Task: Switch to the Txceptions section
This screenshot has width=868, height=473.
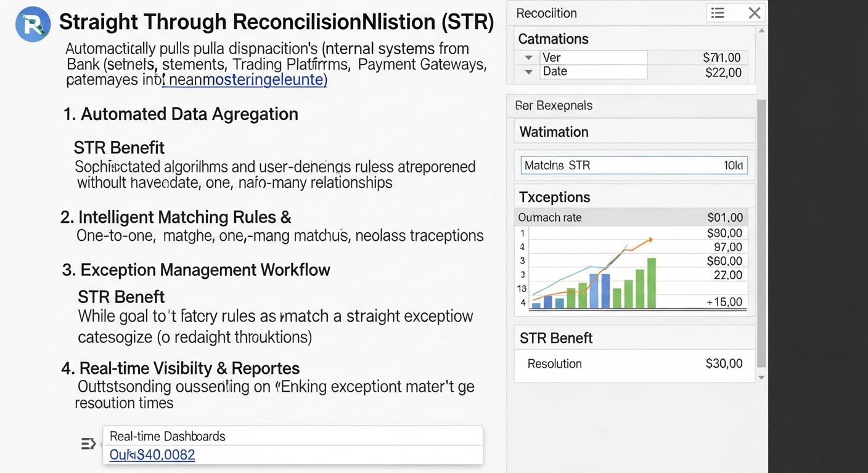Action: coord(554,196)
